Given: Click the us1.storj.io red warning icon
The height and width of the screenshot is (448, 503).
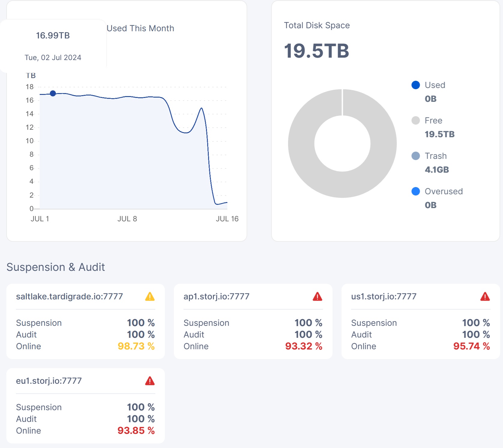Looking at the screenshot, I should pyautogui.click(x=485, y=297).
